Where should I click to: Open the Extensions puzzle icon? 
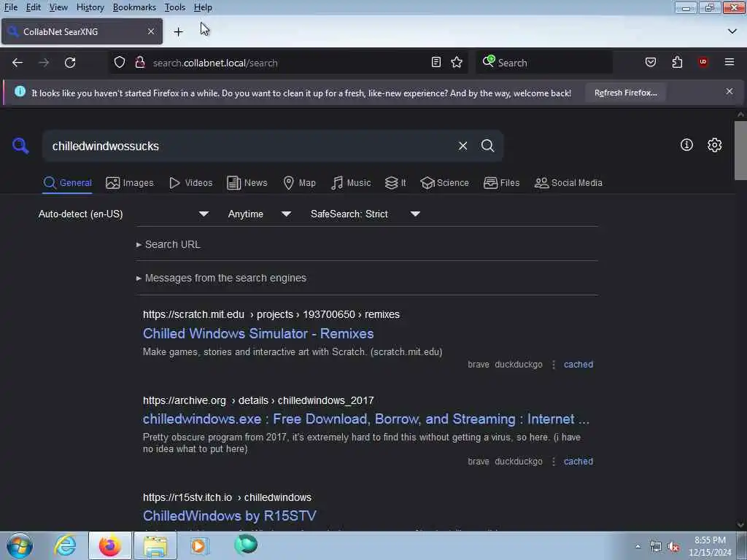(x=677, y=63)
